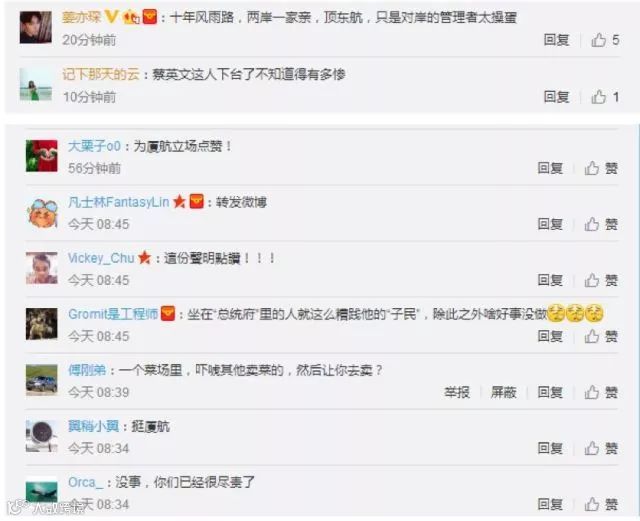
Task: Report 傅刚弟's comment with 举报
Action: 457,392
